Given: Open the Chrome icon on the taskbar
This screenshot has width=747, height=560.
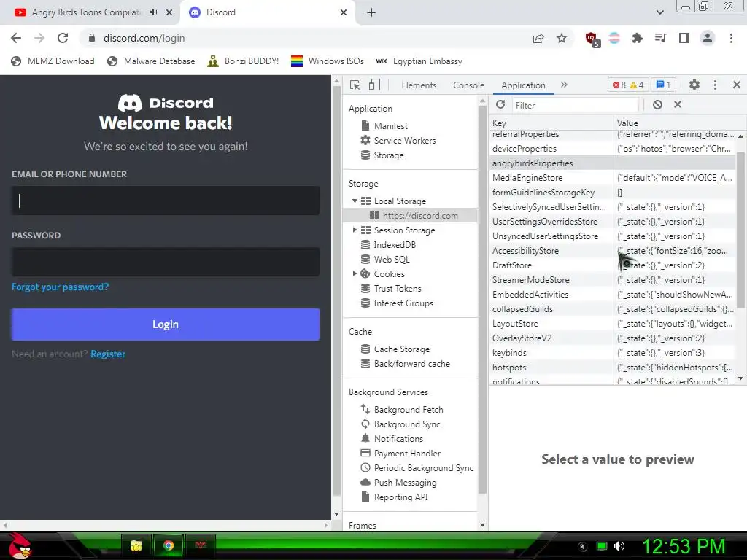Looking at the screenshot, I should (169, 545).
